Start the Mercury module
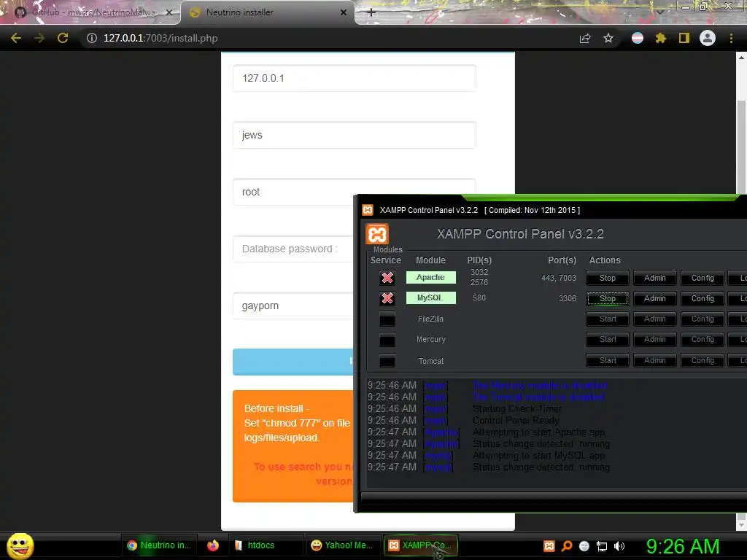This screenshot has height=560, width=747. coord(608,340)
